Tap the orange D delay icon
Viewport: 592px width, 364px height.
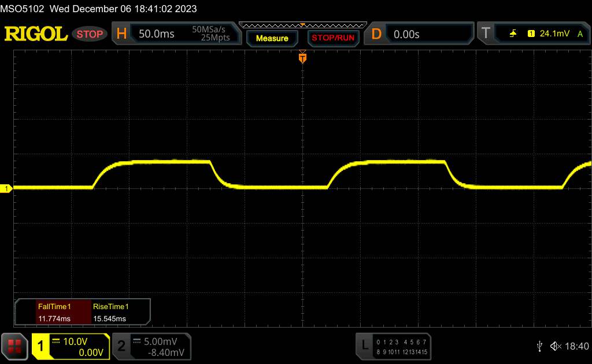[376, 34]
